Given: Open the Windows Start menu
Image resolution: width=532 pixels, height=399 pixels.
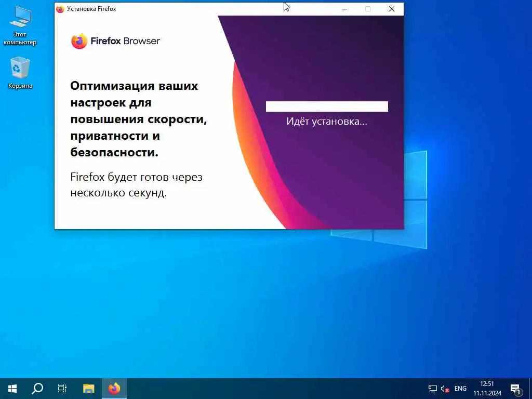Looking at the screenshot, I should 12,389.
